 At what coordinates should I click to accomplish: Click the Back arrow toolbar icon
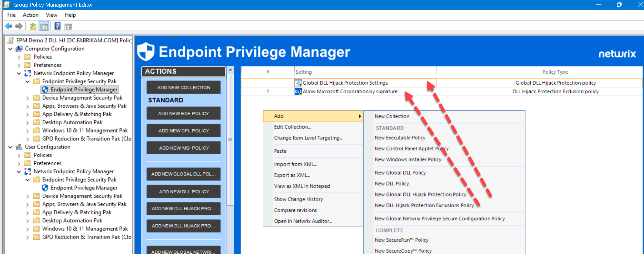(x=9, y=26)
